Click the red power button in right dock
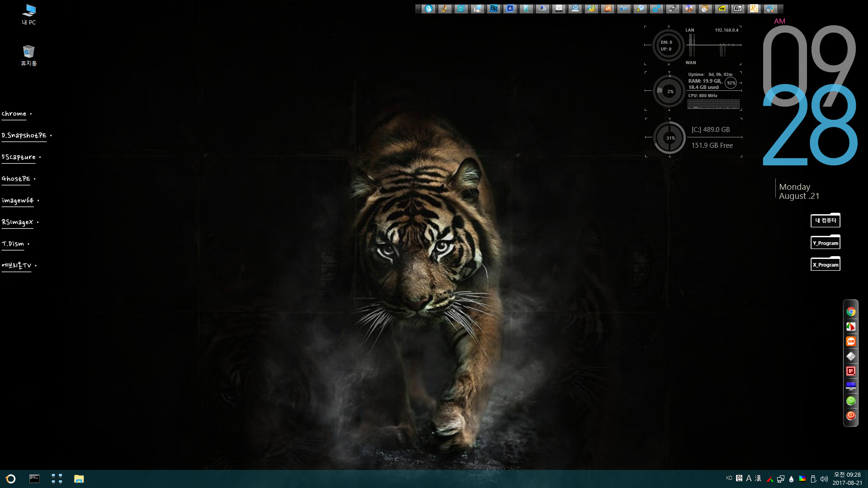 [851, 416]
